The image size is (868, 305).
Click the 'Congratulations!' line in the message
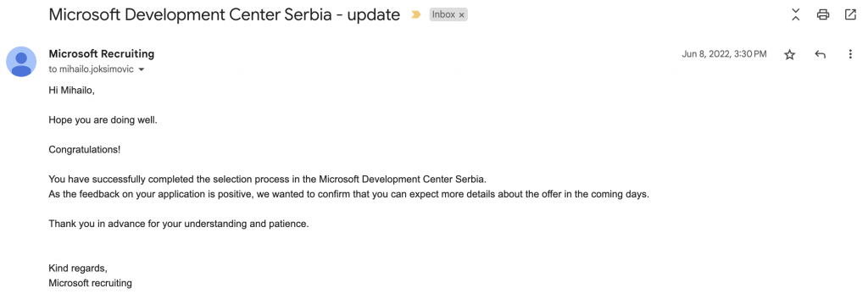pyautogui.click(x=85, y=149)
